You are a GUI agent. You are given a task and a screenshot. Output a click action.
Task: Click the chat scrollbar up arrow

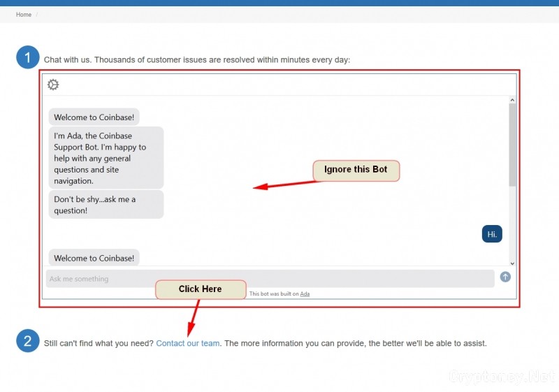512,100
